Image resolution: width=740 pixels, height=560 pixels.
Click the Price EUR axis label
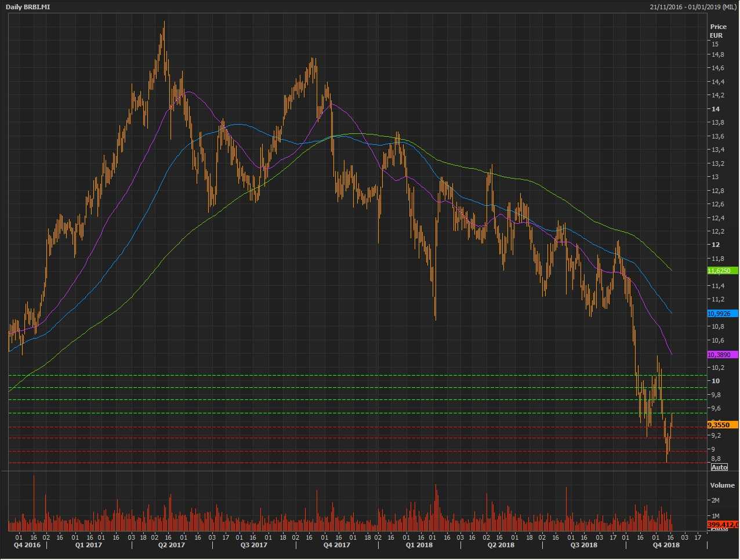click(718, 31)
